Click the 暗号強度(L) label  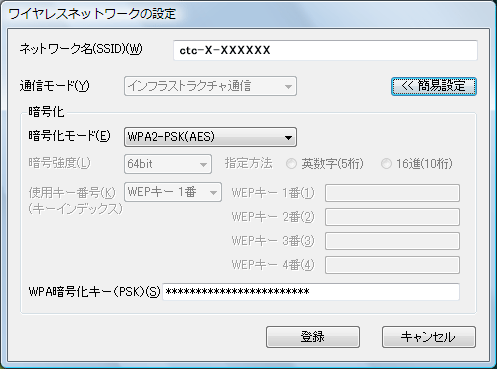59,163
